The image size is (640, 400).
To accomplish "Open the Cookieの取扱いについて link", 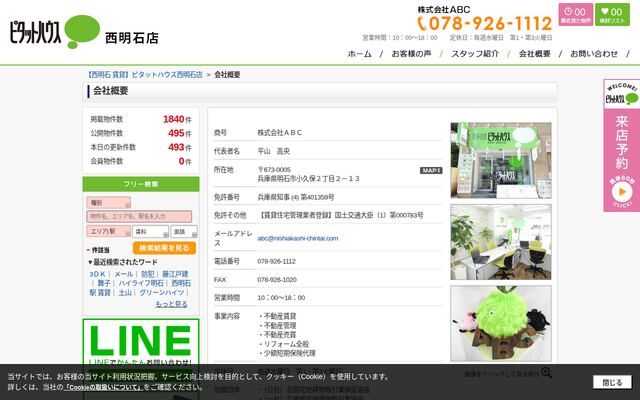I will 104,387.
